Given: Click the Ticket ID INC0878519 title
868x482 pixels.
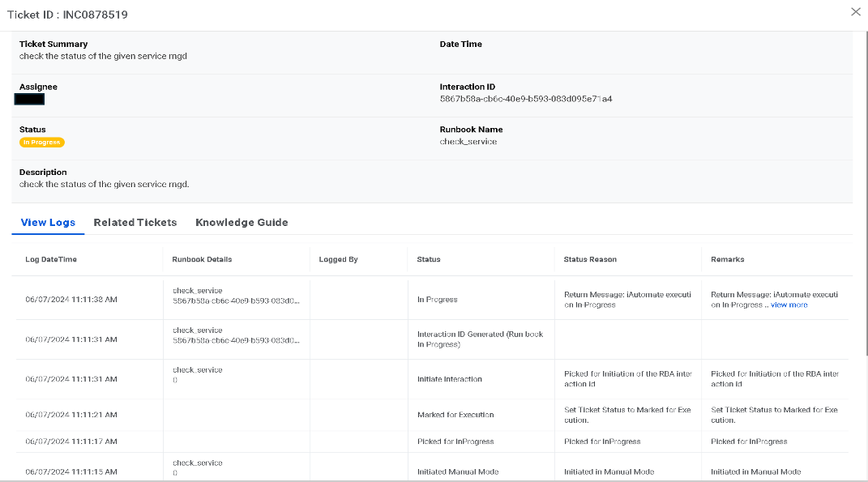Looking at the screenshot, I should [x=67, y=15].
